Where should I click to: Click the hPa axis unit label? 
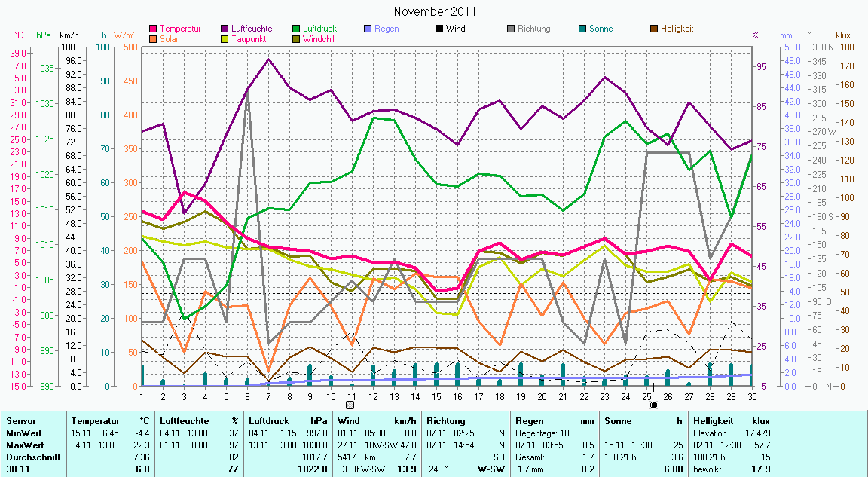tap(43, 35)
